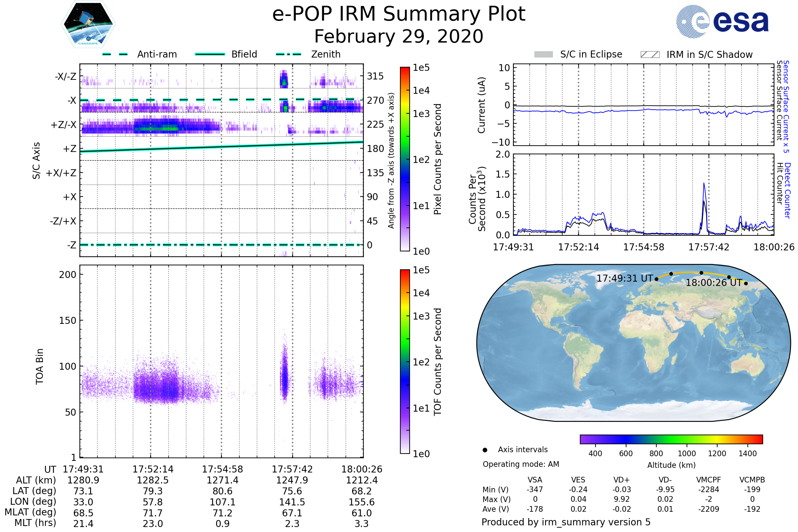The height and width of the screenshot is (532, 798).
Task: Click the 17:57:42 UT label under TOA plot
Action: (x=292, y=469)
